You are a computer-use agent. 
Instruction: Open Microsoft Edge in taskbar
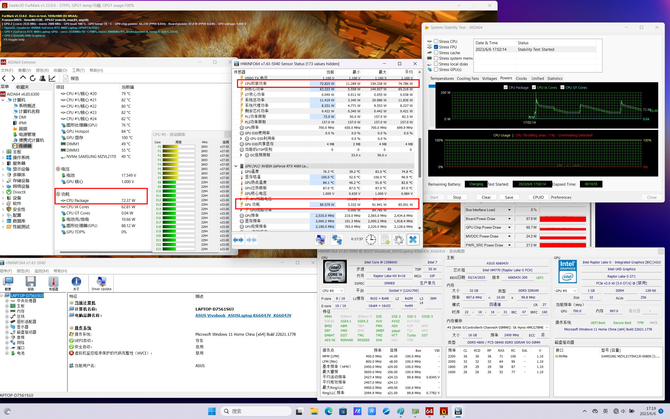point(329,411)
